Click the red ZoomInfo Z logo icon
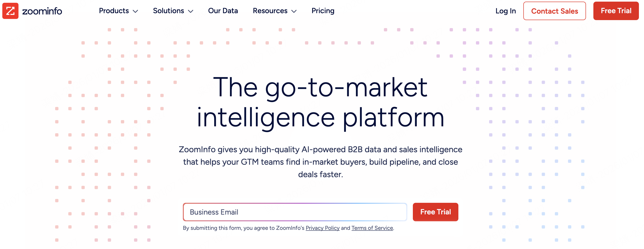This screenshot has height=249, width=644. [10, 11]
